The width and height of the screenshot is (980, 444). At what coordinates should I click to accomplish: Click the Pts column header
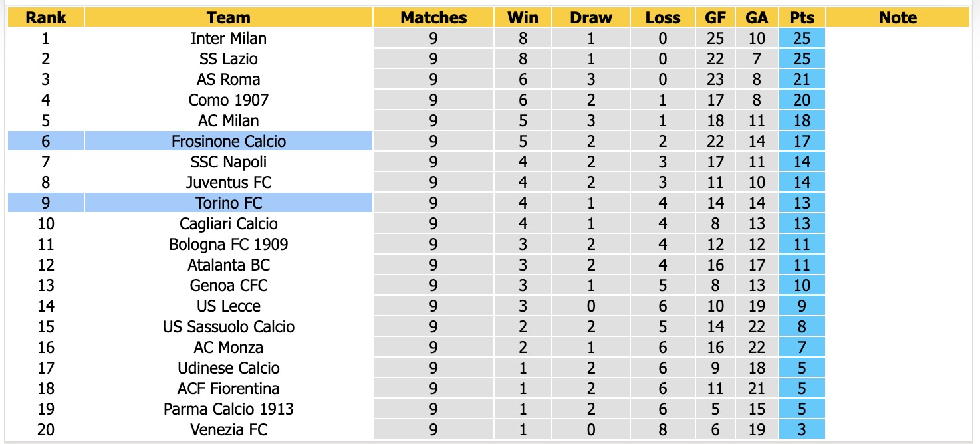pos(802,18)
